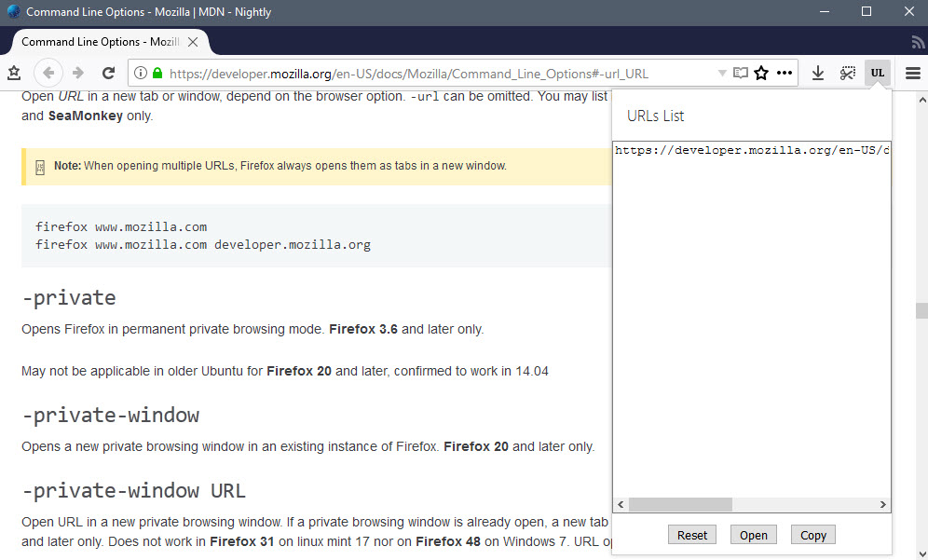This screenshot has height=560, width=928.
Task: Click the -private-window URL heading
Action: point(134,491)
